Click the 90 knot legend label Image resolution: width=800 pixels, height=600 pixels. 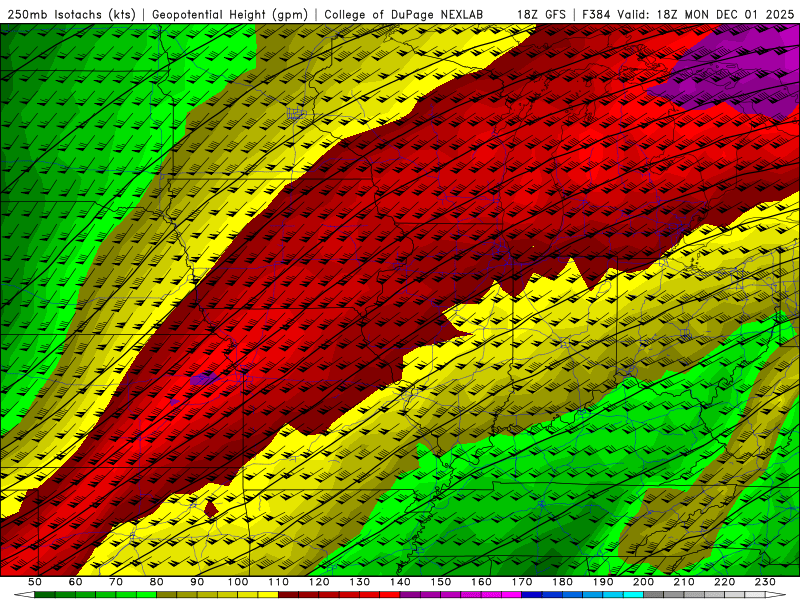coord(197,582)
